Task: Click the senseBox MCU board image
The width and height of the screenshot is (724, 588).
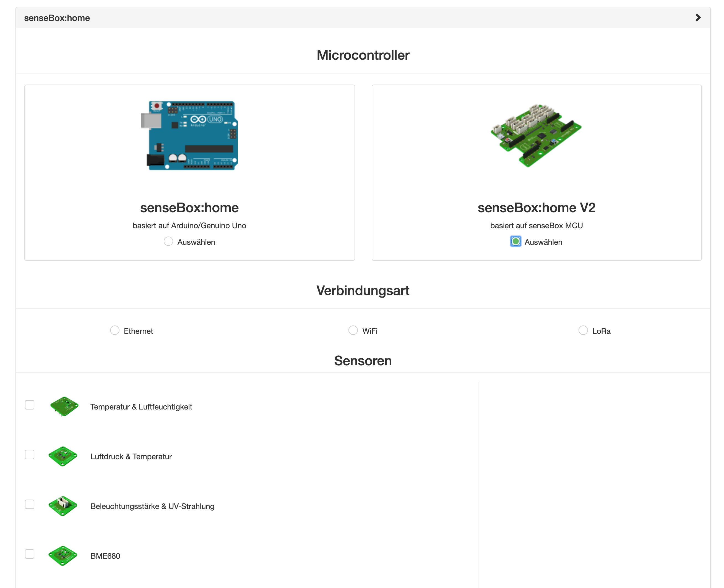Action: 536,135
